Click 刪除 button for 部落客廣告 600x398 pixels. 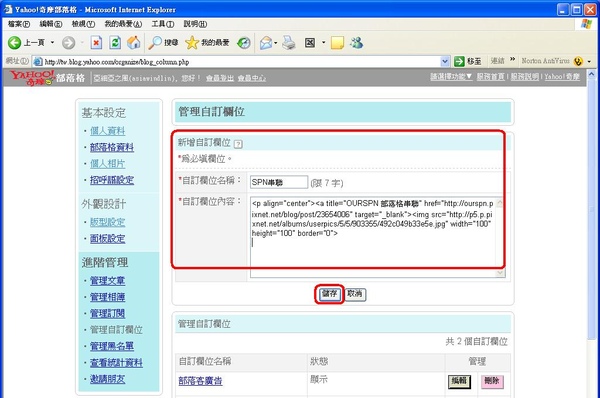point(492,381)
